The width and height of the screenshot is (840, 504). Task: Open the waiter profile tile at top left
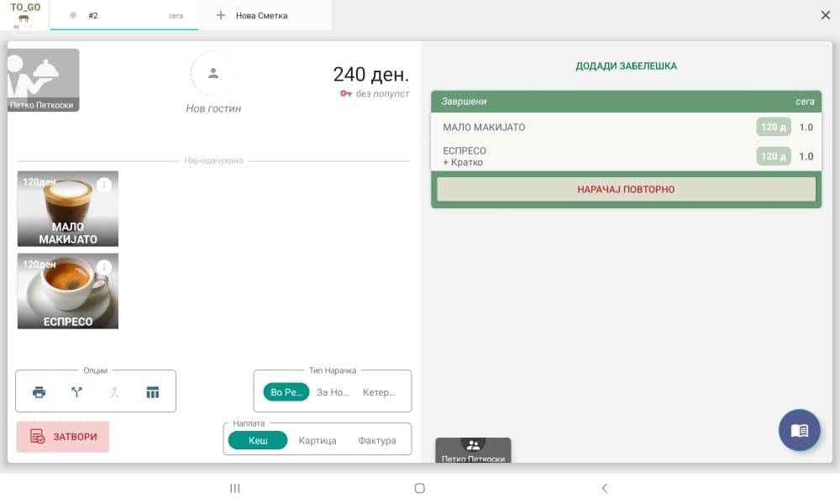tap(43, 80)
